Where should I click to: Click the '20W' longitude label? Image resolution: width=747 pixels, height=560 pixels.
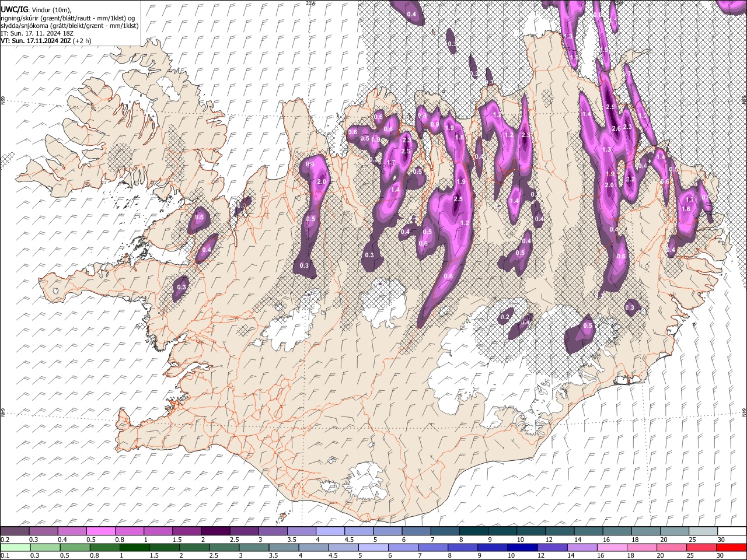[x=310, y=3]
